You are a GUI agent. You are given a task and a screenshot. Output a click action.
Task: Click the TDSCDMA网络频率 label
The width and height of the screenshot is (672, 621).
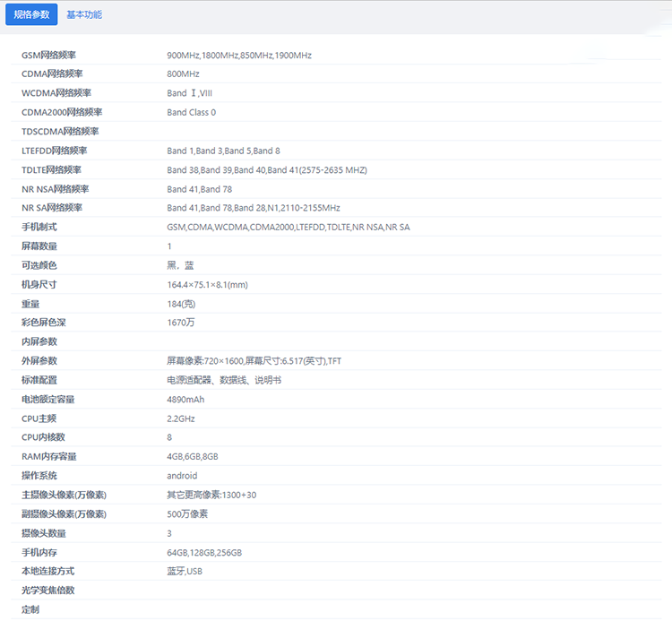pyautogui.click(x=60, y=131)
